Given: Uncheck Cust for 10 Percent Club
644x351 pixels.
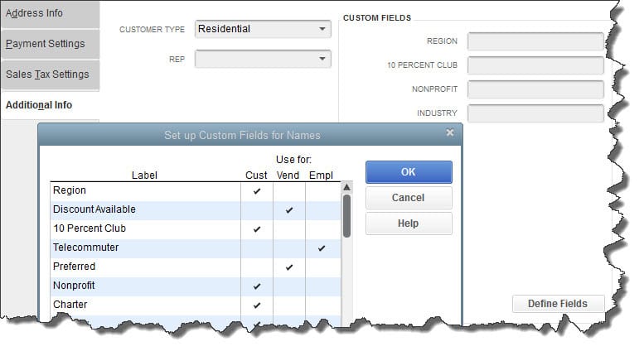Looking at the screenshot, I should click(x=256, y=229).
